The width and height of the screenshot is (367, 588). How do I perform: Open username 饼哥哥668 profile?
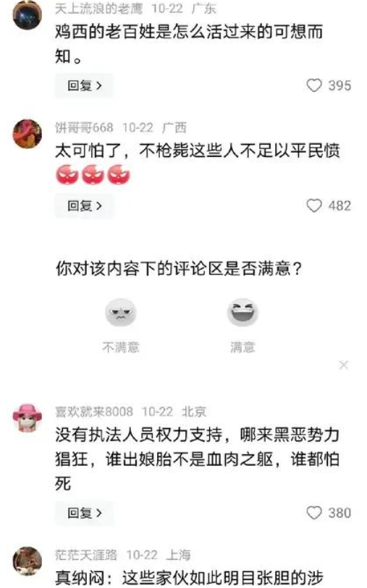pyautogui.click(x=84, y=127)
